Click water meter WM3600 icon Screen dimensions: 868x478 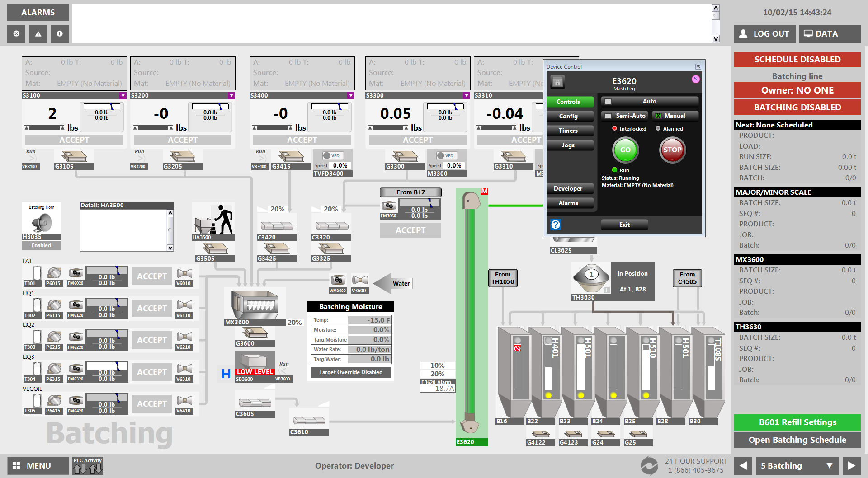[x=338, y=280]
